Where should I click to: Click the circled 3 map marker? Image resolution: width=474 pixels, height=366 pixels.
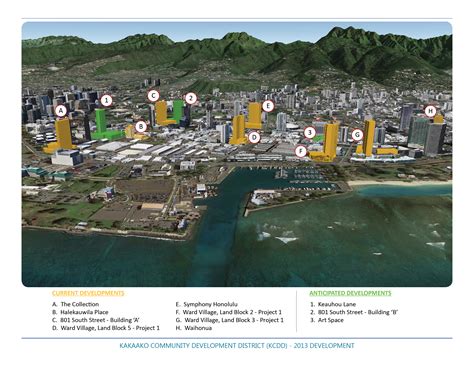coord(310,133)
